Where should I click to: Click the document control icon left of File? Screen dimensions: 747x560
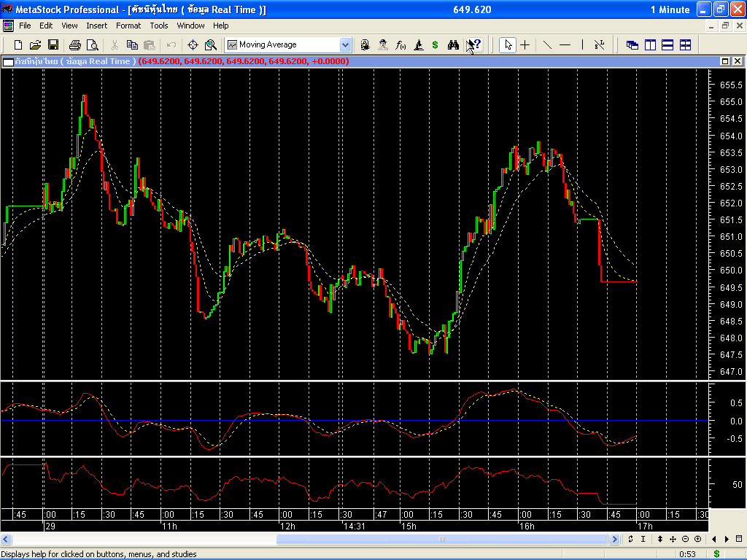(8, 26)
